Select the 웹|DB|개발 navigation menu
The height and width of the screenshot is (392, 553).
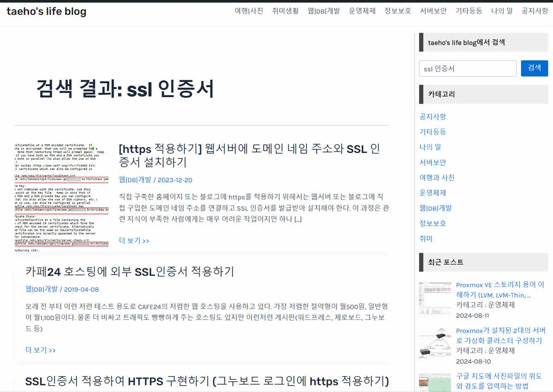pyautogui.click(x=323, y=11)
